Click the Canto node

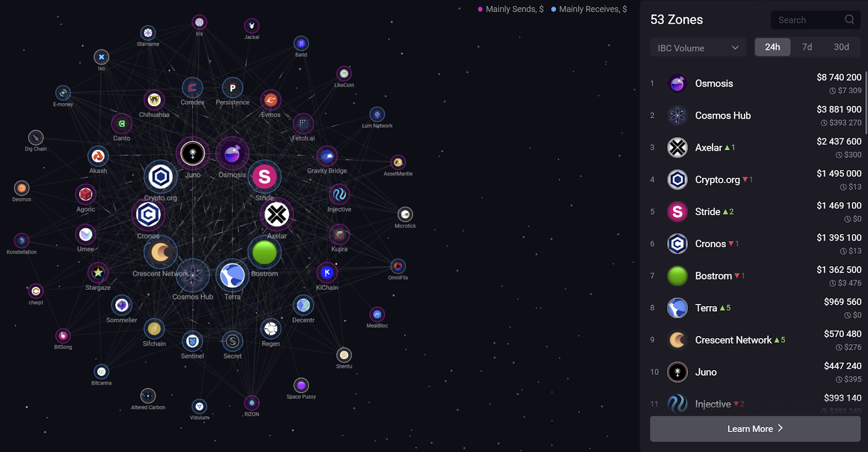(x=122, y=124)
